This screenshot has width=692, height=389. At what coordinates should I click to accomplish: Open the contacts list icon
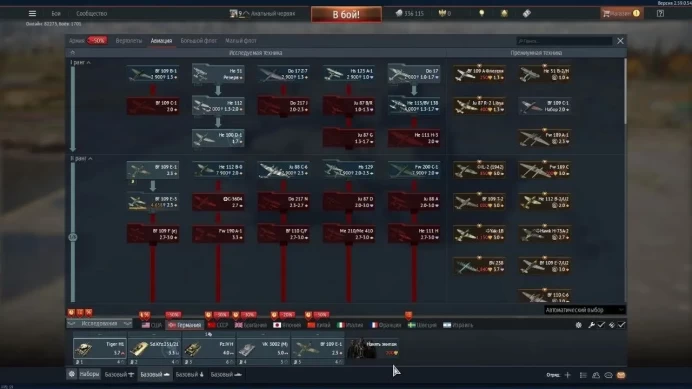583,375
